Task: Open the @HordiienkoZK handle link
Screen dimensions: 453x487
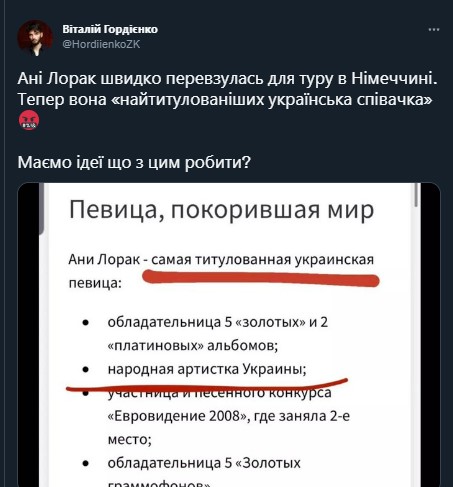Action: (101, 44)
